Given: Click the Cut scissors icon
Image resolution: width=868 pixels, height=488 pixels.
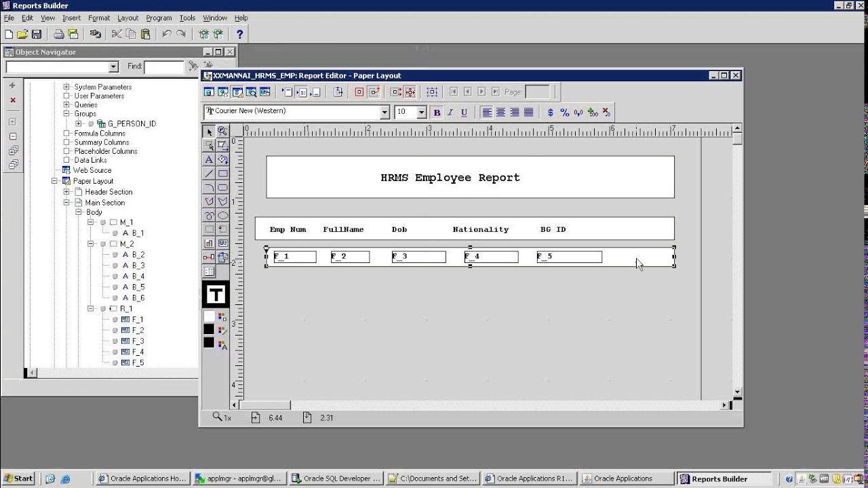Looking at the screenshot, I should [x=117, y=34].
